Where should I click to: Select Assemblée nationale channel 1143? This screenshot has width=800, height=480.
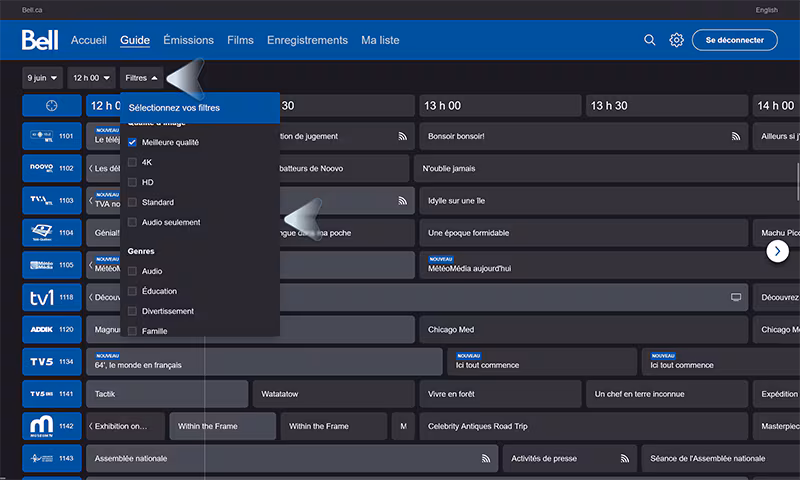point(52,458)
